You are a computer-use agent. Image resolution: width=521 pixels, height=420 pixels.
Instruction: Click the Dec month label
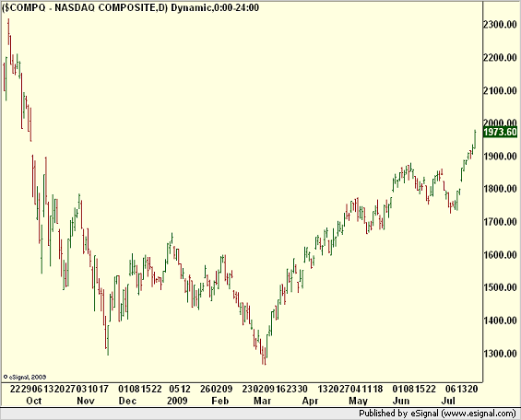click(127, 401)
